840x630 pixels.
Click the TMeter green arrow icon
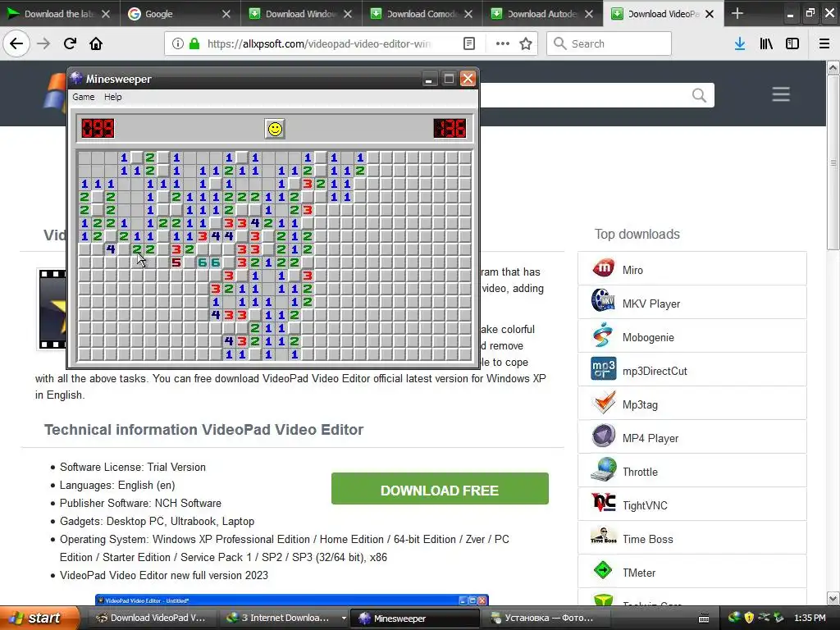(x=603, y=570)
